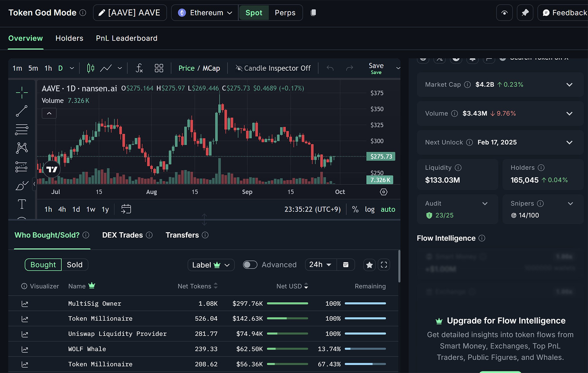Screen dimensions: 588x373
Task: Click the pin icon in header
Action: coord(525,13)
